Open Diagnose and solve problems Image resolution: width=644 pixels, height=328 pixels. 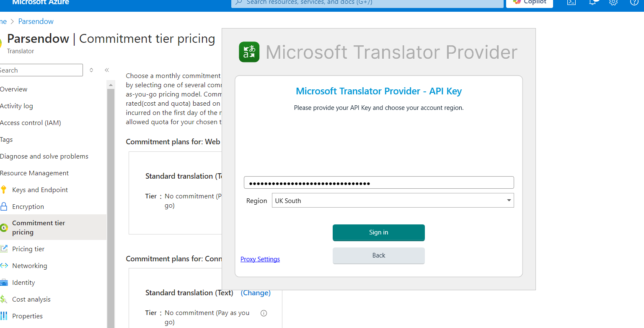pyautogui.click(x=44, y=156)
